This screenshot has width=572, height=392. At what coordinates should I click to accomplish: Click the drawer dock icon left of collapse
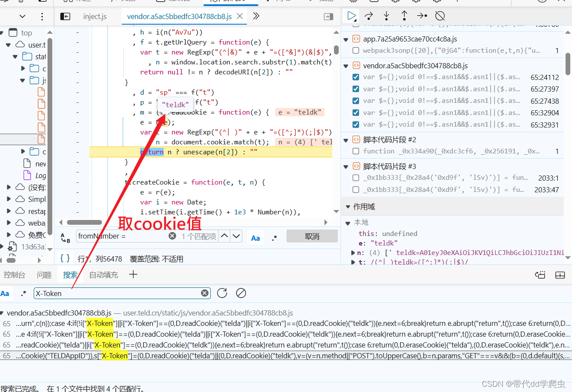coord(540,275)
